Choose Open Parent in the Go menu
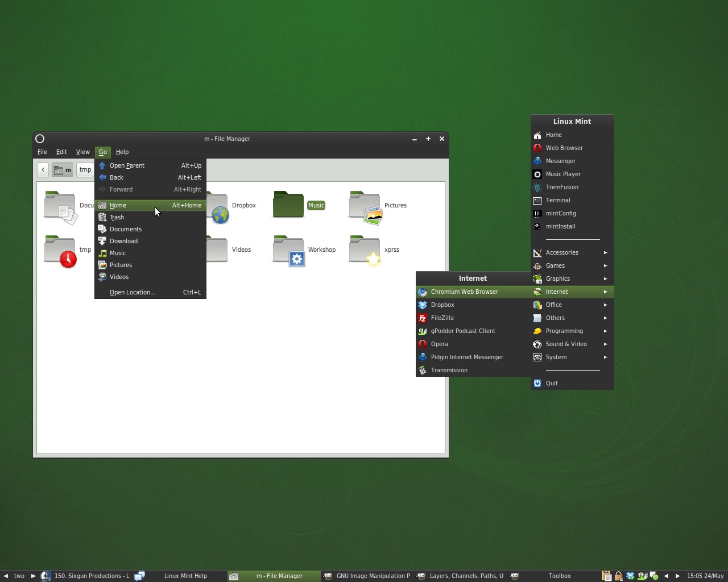728x582 pixels. tap(150, 165)
